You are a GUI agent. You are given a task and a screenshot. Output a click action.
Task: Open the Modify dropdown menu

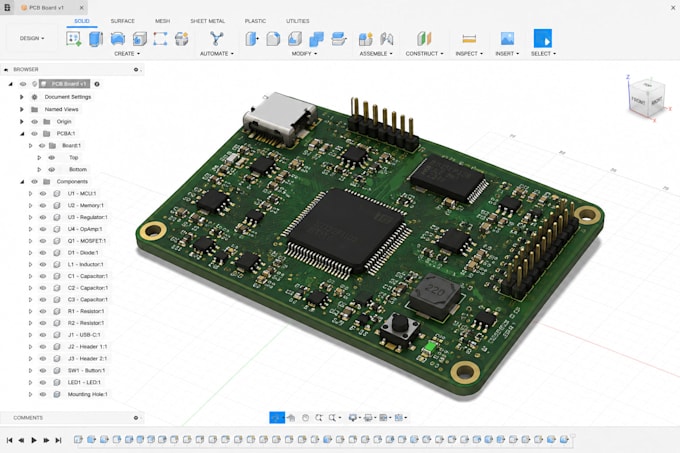tap(304, 54)
